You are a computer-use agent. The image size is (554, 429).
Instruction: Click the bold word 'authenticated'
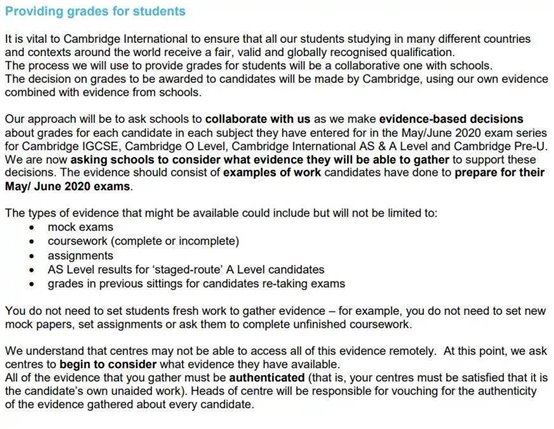tap(267, 378)
